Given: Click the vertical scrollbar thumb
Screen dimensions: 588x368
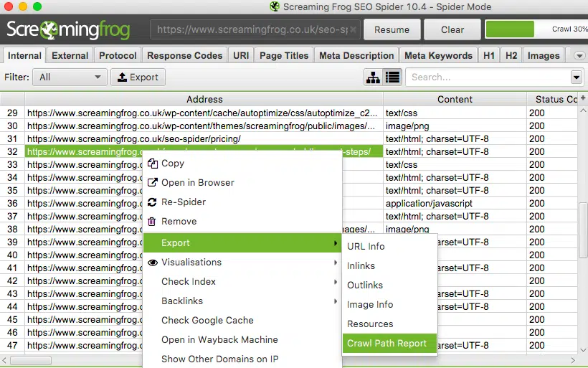Looking at the screenshot, I should (583, 230).
